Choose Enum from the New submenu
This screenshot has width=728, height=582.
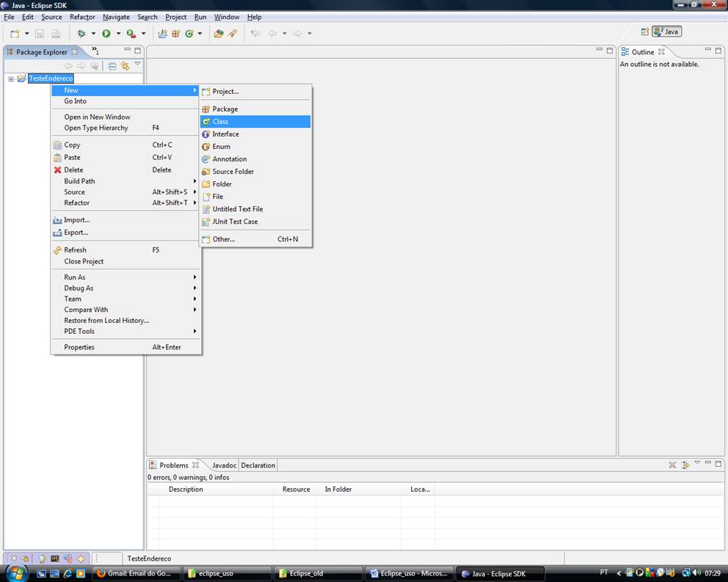point(255,147)
